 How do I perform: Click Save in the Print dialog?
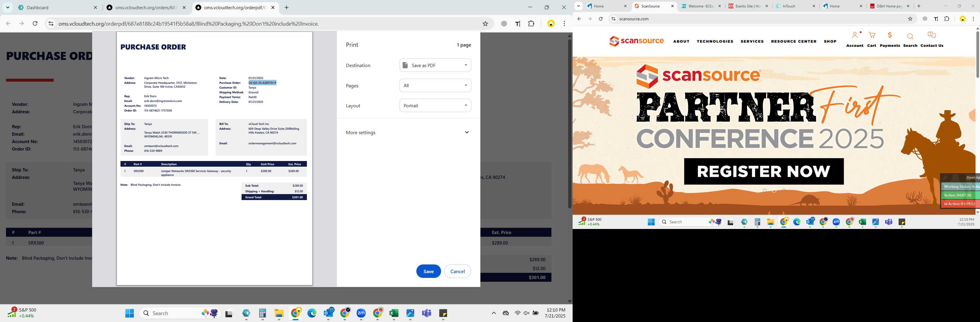click(x=428, y=271)
